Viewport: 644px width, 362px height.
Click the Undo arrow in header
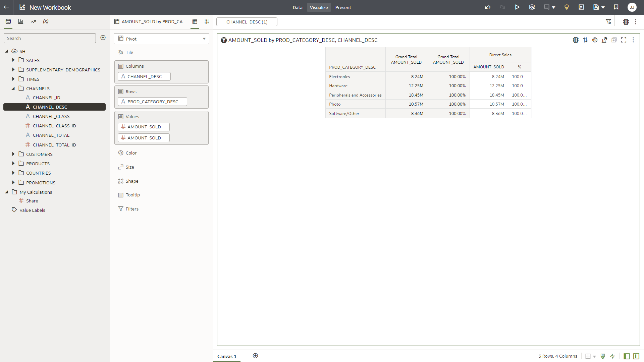pos(488,7)
